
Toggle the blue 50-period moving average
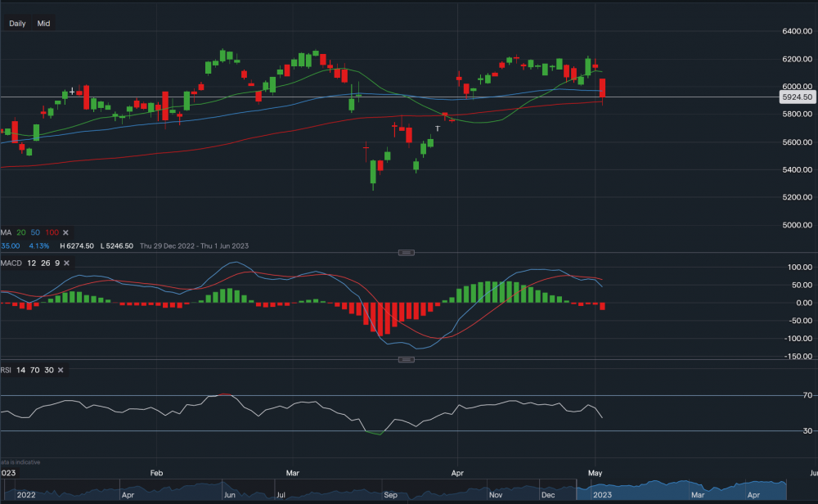point(34,232)
